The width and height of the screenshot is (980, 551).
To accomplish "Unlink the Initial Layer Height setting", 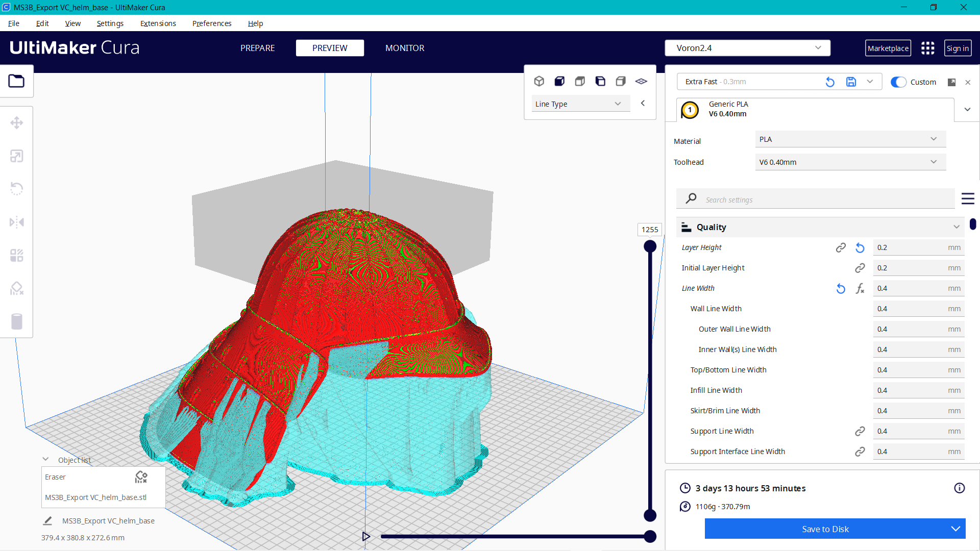I will [861, 268].
